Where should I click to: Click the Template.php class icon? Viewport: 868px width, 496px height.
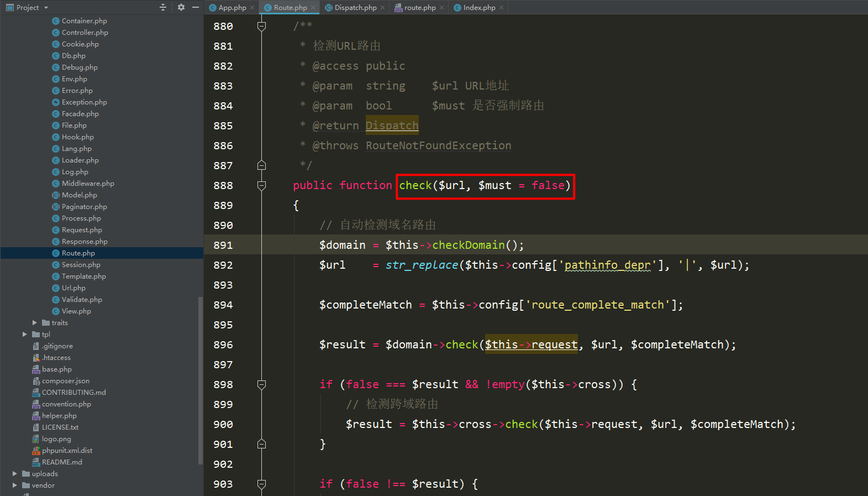coord(56,276)
